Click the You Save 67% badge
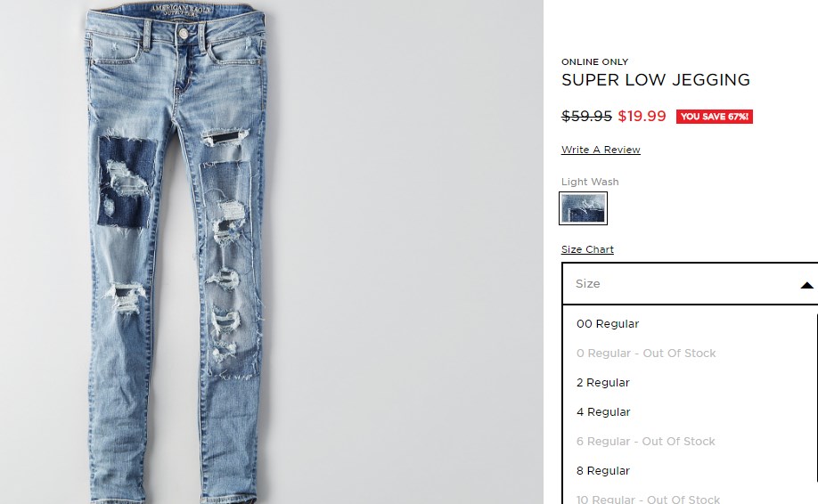This screenshot has height=504, width=818. (714, 117)
